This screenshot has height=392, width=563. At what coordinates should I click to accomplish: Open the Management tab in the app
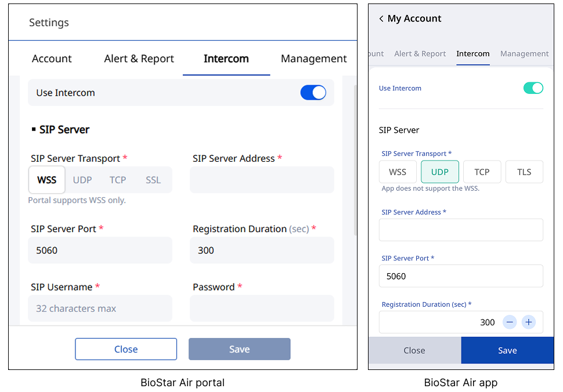click(x=524, y=54)
